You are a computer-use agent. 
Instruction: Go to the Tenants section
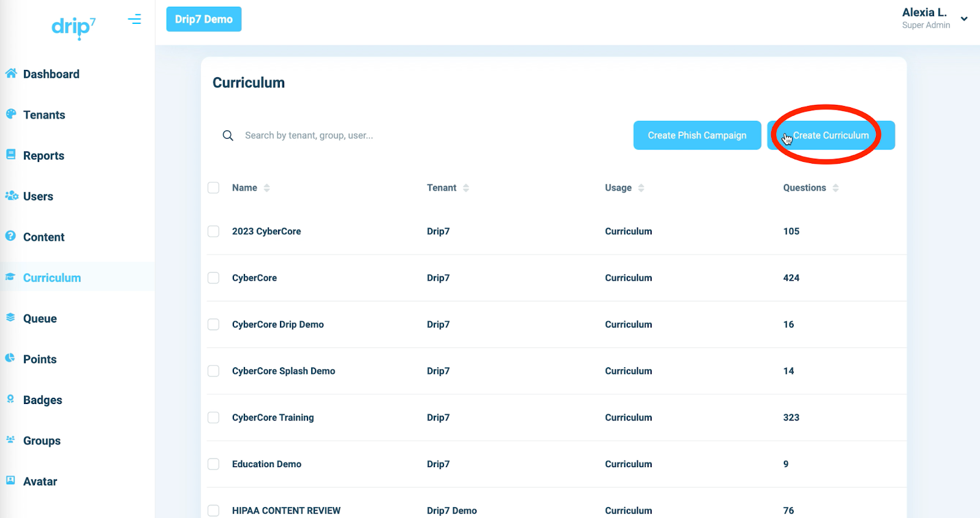click(x=44, y=115)
